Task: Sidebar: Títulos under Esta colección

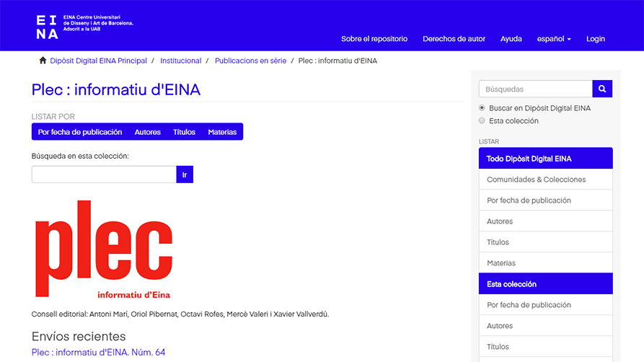Action: (545, 347)
